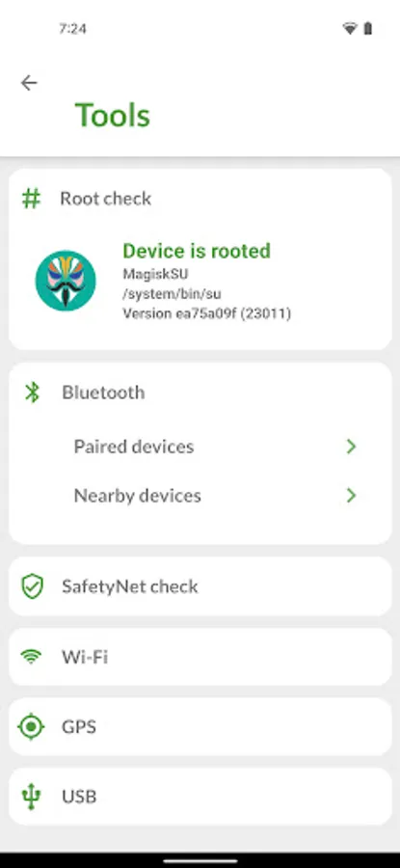Click the Root check hash icon
400x868 pixels.
pos(31,198)
